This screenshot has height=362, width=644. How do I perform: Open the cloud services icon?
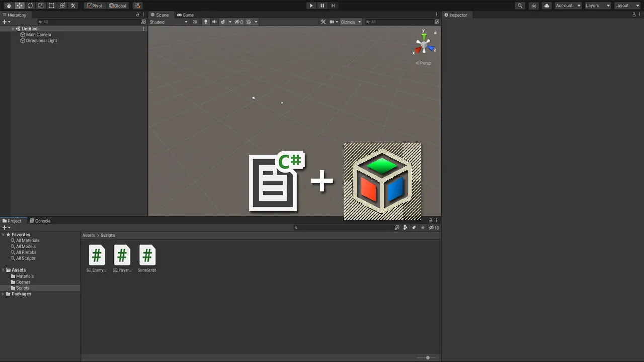[x=546, y=6]
